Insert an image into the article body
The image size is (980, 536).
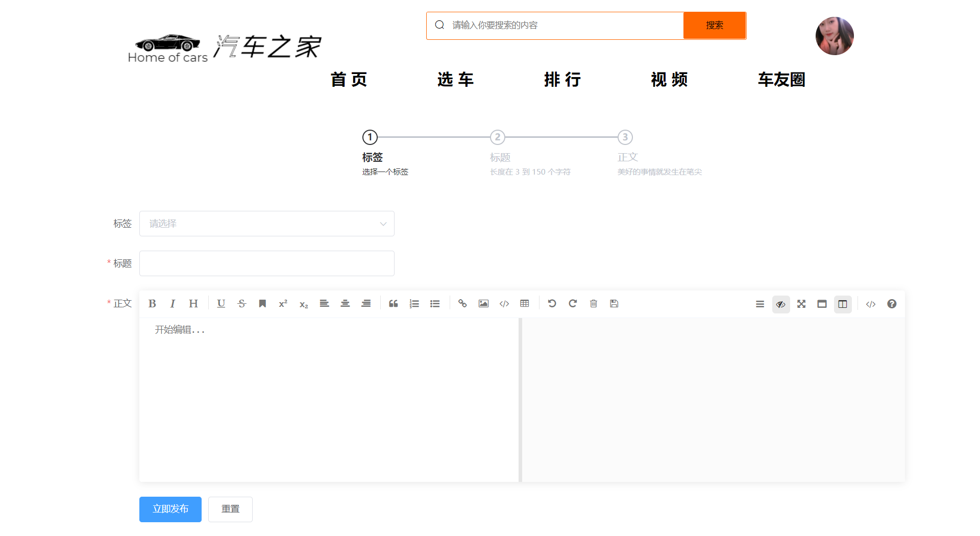coord(483,303)
